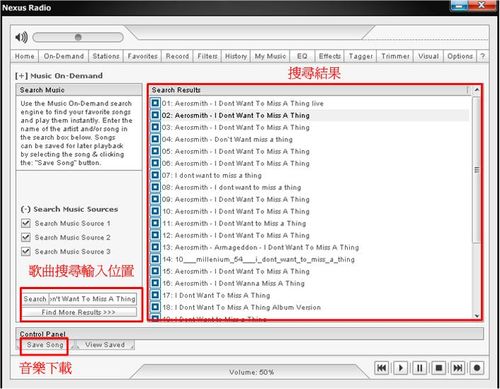Click the play icon beside result 11
Viewport: 500px width, 389px height.
tap(155, 223)
